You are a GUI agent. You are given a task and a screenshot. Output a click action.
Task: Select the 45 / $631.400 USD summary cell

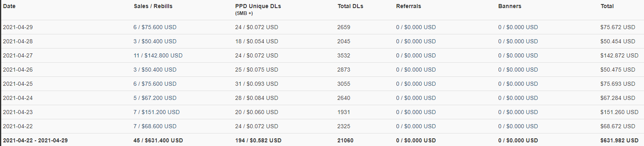(x=158, y=140)
